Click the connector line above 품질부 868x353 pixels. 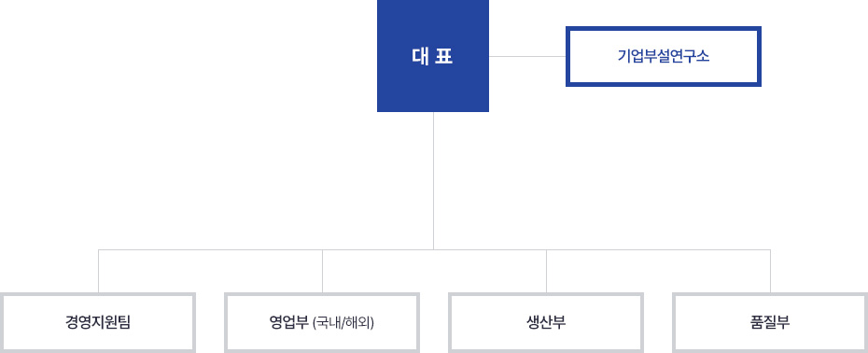click(771, 271)
